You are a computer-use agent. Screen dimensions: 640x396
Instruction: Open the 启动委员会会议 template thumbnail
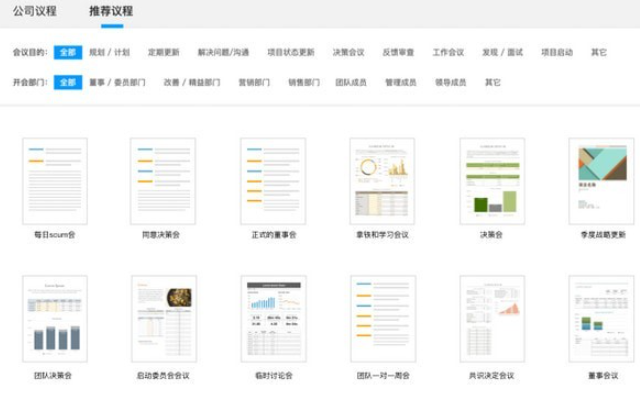click(164, 319)
